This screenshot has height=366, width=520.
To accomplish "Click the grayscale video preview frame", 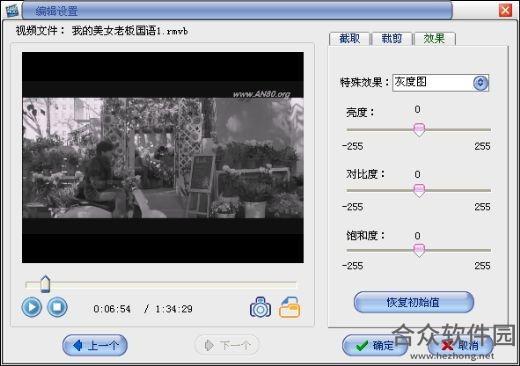I will pyautogui.click(x=163, y=157).
